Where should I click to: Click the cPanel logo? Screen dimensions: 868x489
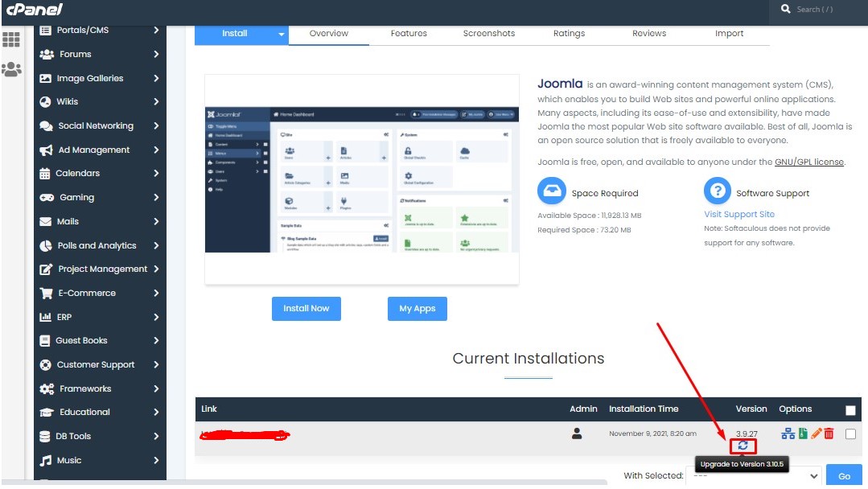point(35,10)
